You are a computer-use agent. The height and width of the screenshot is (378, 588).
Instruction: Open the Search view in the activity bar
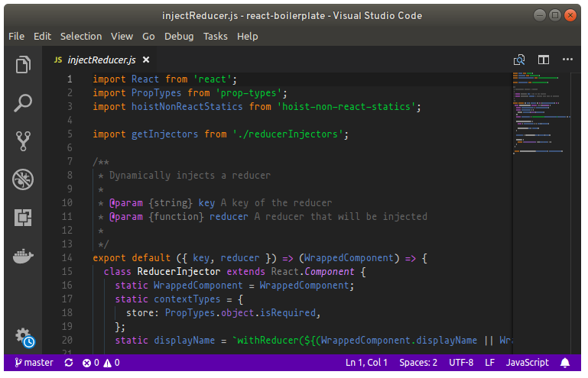coord(23,102)
